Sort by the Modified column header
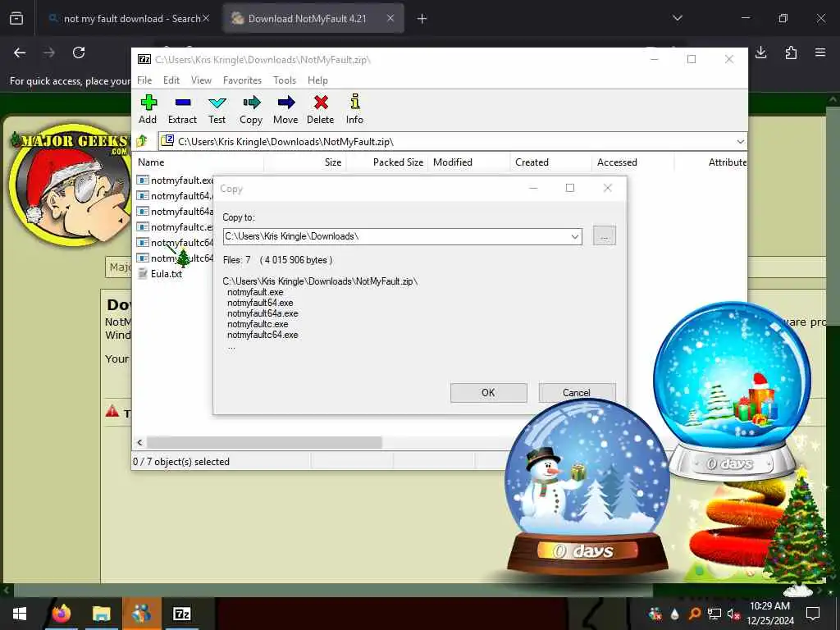 point(468,162)
